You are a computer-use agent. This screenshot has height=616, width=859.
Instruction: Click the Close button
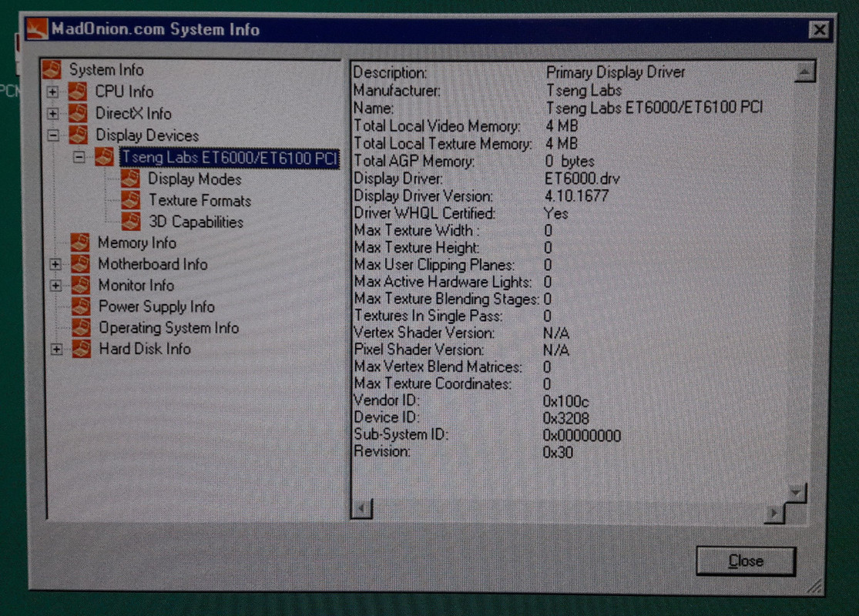pos(746,561)
